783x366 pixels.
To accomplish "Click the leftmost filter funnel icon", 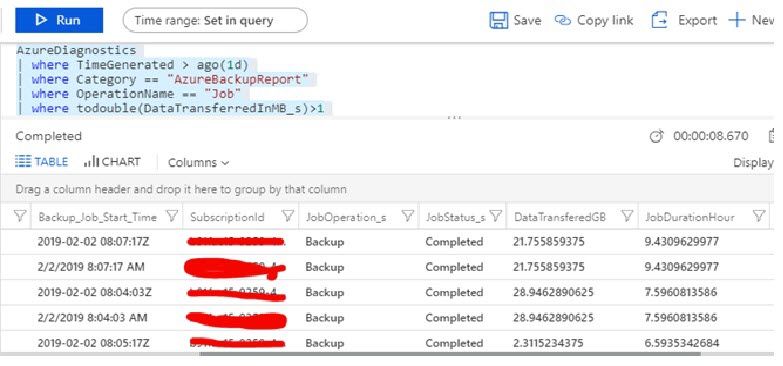I will pos(20,216).
